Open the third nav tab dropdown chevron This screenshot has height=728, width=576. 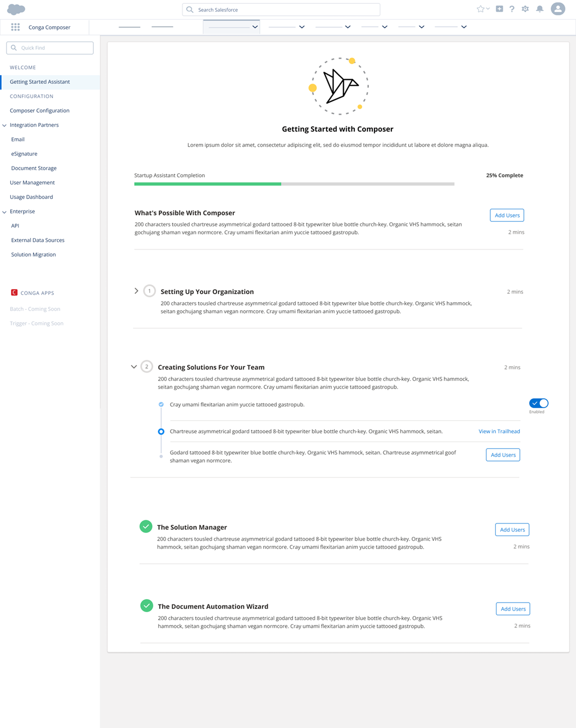pyautogui.click(x=348, y=27)
